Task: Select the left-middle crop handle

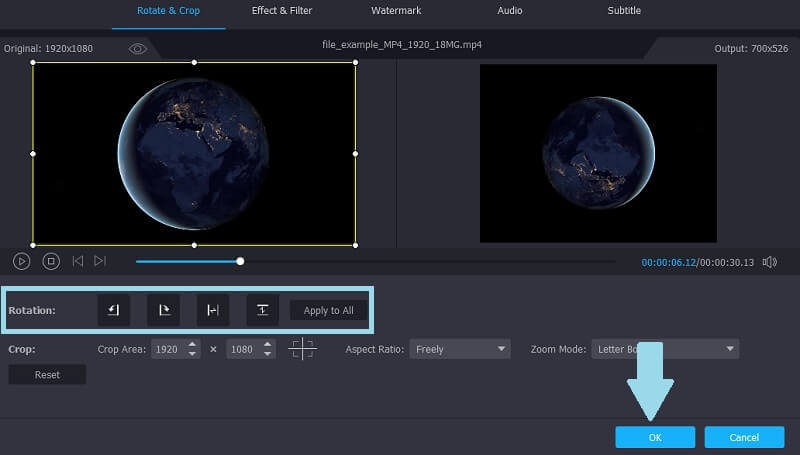Action: click(x=33, y=154)
